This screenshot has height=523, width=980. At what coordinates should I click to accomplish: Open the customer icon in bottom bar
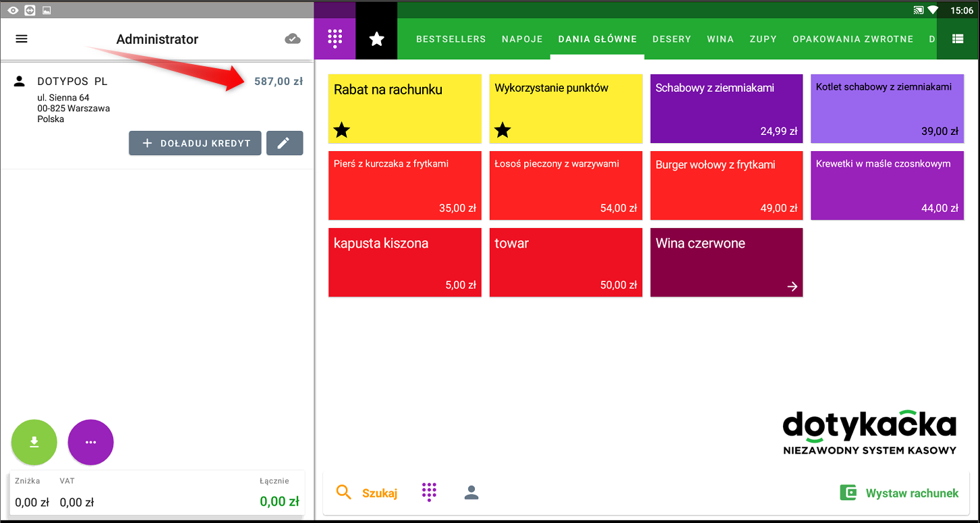471,493
